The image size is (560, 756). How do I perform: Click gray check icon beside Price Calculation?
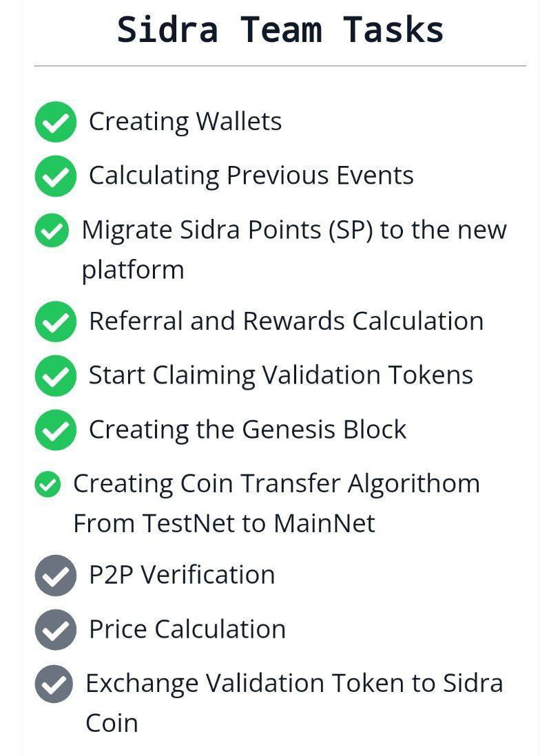[x=56, y=630]
